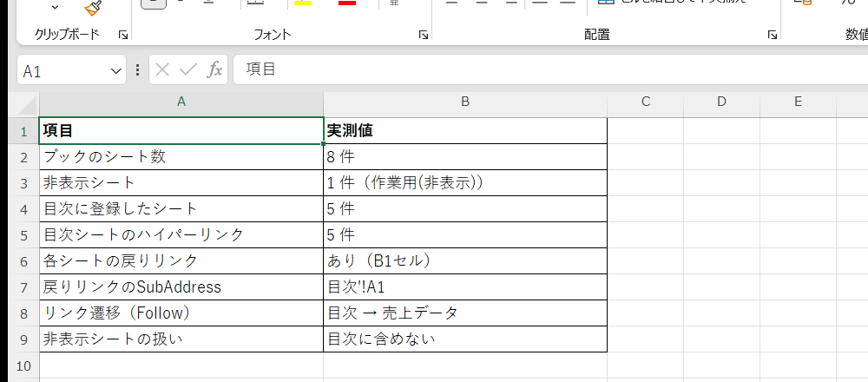Select cell ブックのシート数
This screenshot has height=382, width=868.
(181, 157)
